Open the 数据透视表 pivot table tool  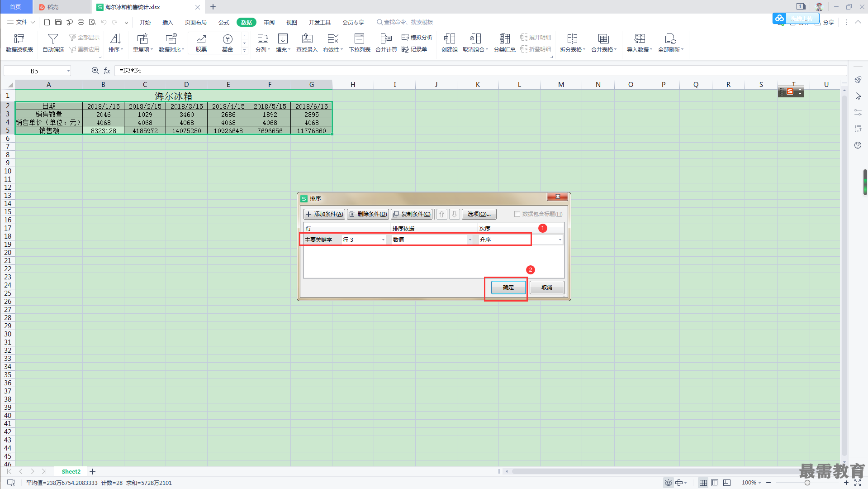click(19, 43)
